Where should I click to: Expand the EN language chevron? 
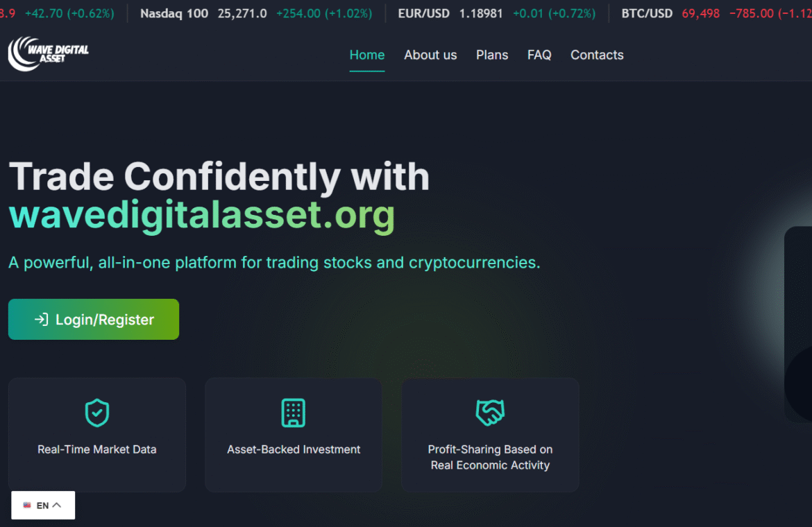click(57, 506)
